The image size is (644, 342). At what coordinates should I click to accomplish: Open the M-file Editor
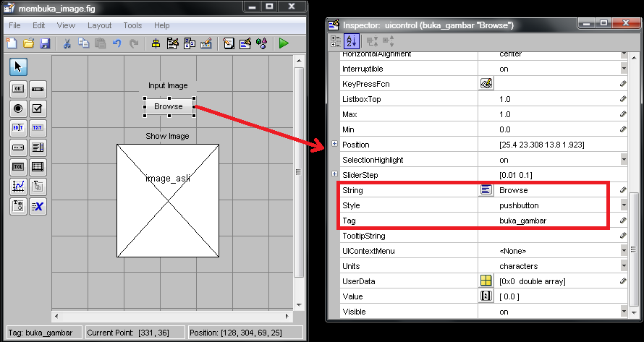pyautogui.click(x=229, y=43)
